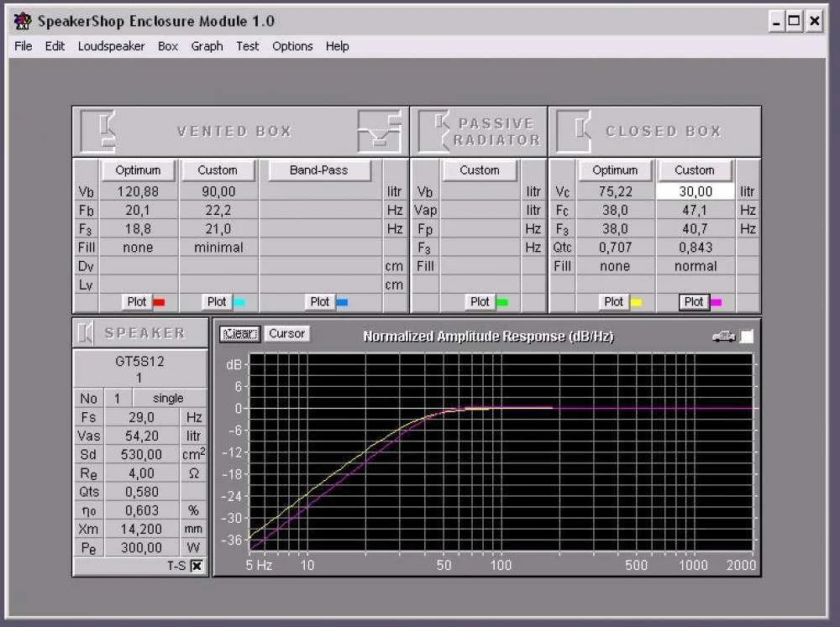Image resolution: width=840 pixels, height=627 pixels.
Task: Click the band-pass enclosure diagram icon
Action: [379, 131]
